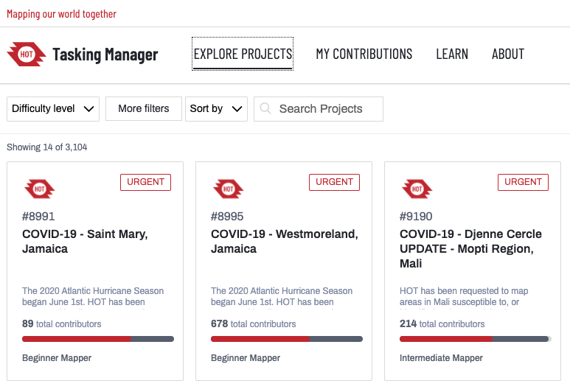The height and width of the screenshot is (392, 570).
Task: Click the progress bar of project #8991
Action: tap(98, 339)
